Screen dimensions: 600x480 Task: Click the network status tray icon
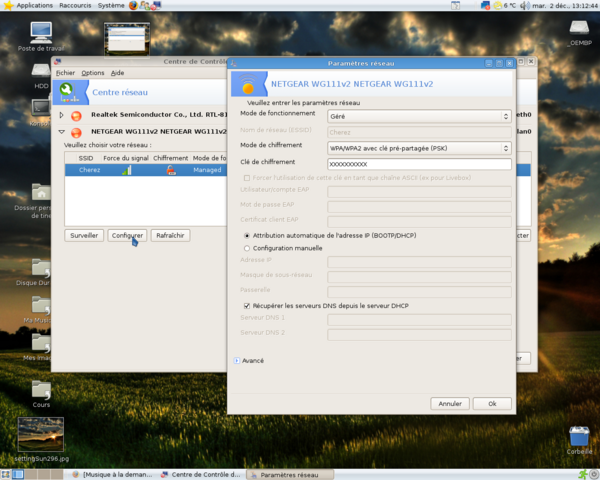(x=485, y=5)
